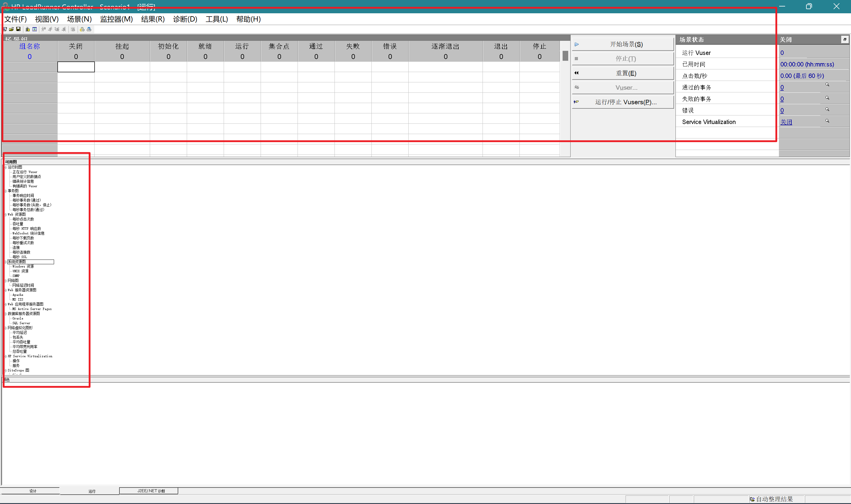Open the 结果(R) menu

[153, 19]
